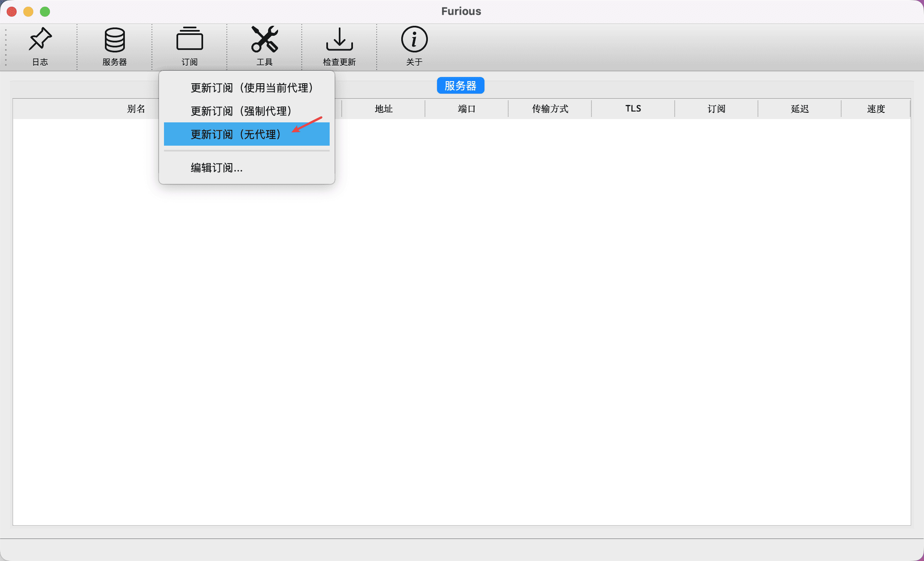
Task: Click the 订阅 table column header
Action: (x=716, y=109)
